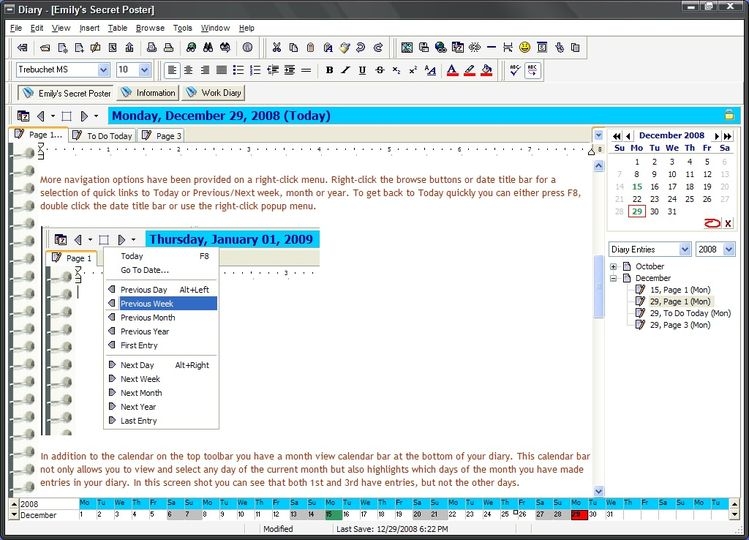The width and height of the screenshot is (749, 540).
Task: Click the X icon below the calendar
Action: pyautogui.click(x=728, y=223)
